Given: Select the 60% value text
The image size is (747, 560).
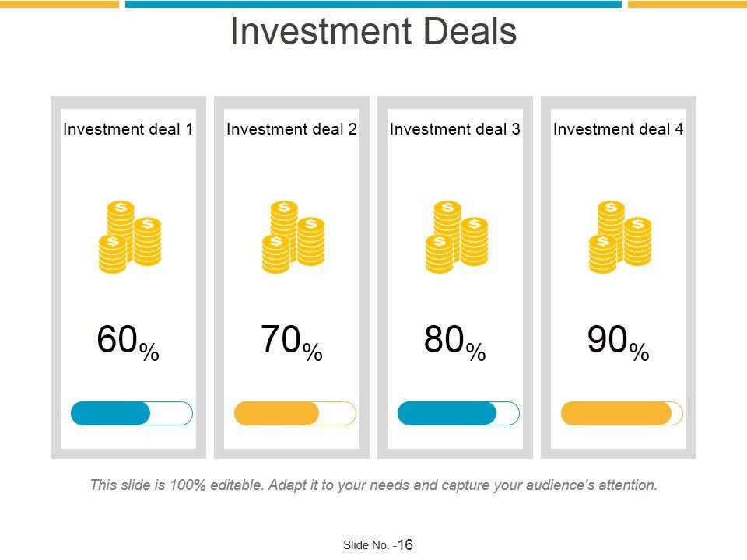Looking at the screenshot, I should tap(128, 341).
